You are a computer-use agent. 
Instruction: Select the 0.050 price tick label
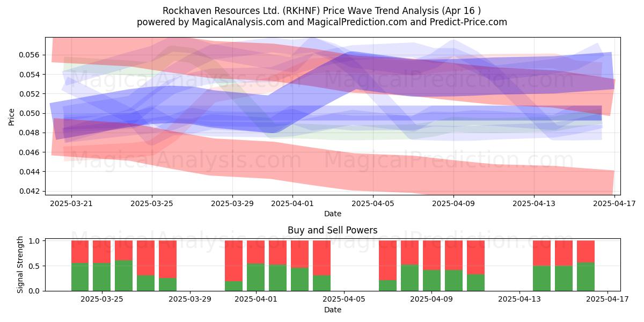[x=30, y=113]
